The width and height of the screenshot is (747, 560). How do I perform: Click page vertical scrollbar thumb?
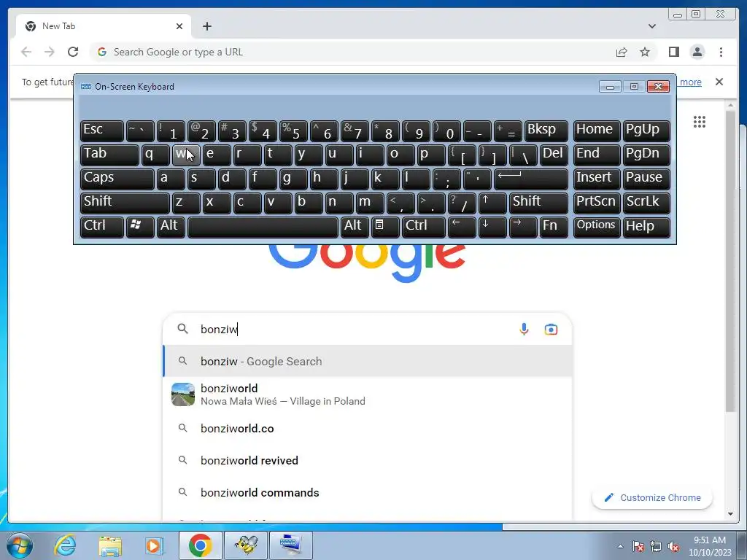pyautogui.click(x=729, y=261)
